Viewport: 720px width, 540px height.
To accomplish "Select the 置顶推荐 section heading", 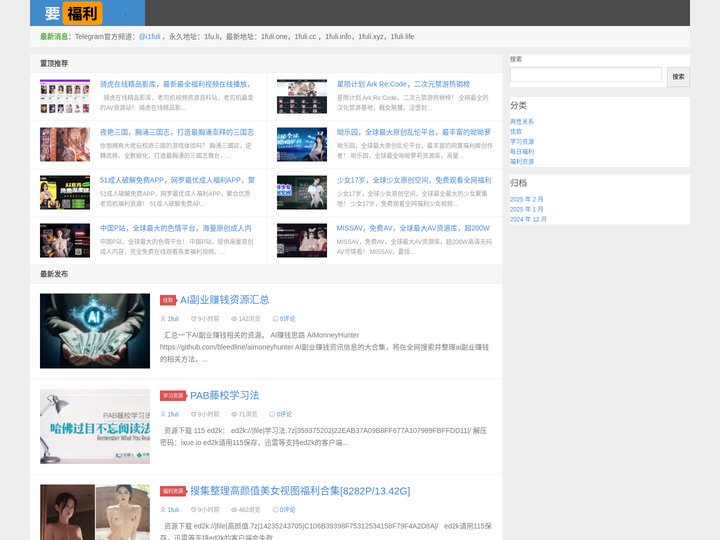I will pyautogui.click(x=54, y=63).
